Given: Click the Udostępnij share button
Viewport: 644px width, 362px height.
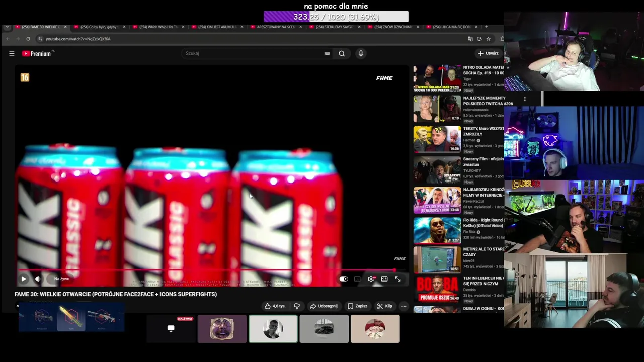Looking at the screenshot, I should point(324,306).
